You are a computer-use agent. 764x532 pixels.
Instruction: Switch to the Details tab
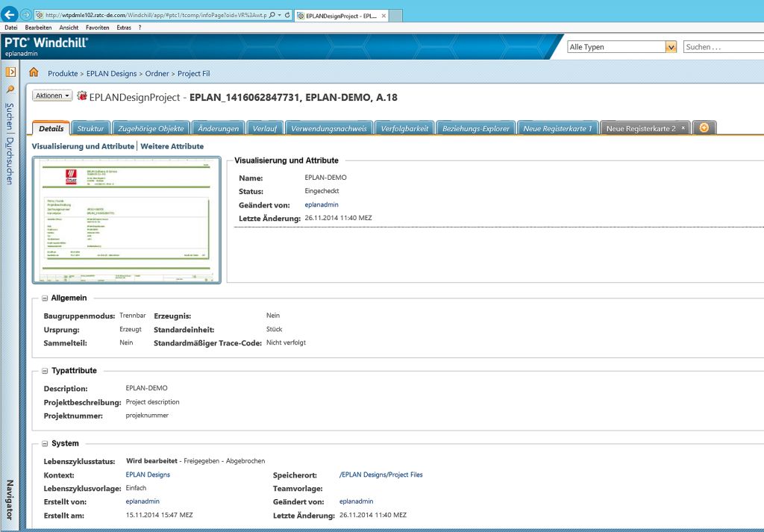tap(51, 128)
